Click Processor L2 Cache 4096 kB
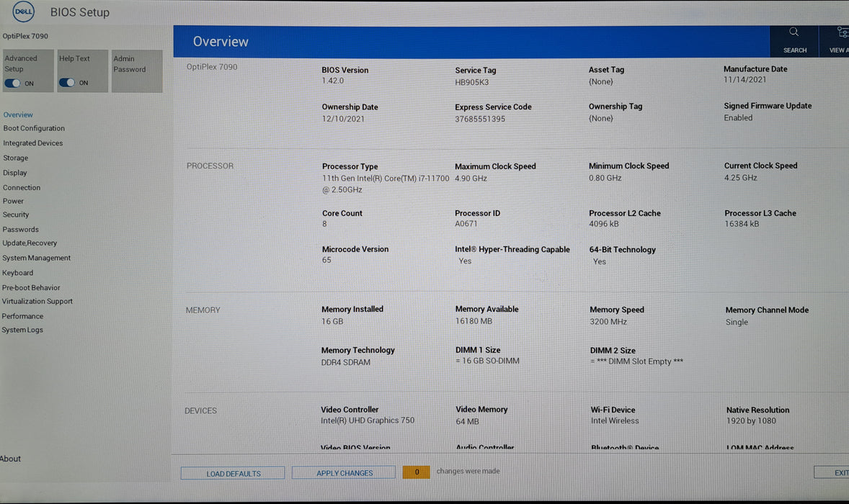The height and width of the screenshot is (504, 849). coord(604,224)
